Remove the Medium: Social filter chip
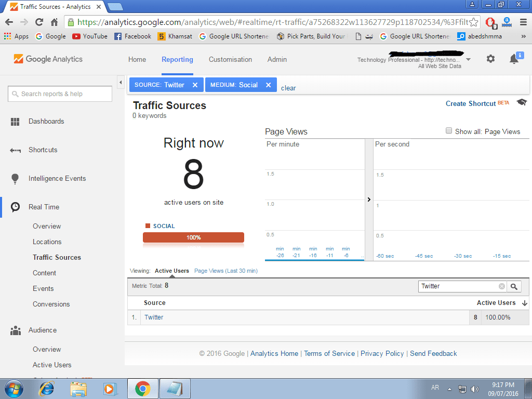 268,85
